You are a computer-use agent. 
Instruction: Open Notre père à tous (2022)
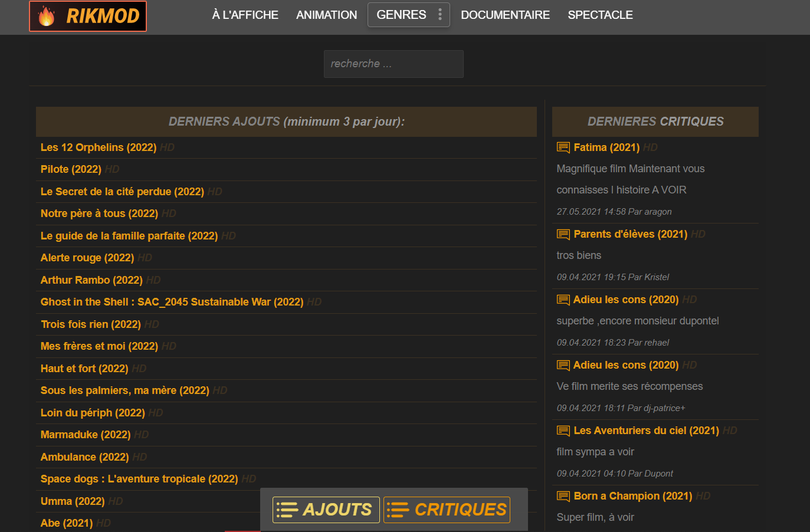[x=99, y=214]
